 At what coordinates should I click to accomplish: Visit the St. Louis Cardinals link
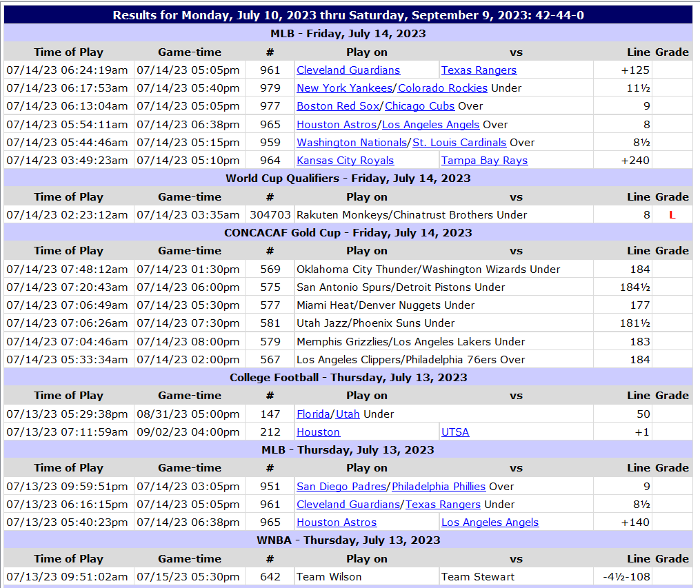coord(459,143)
